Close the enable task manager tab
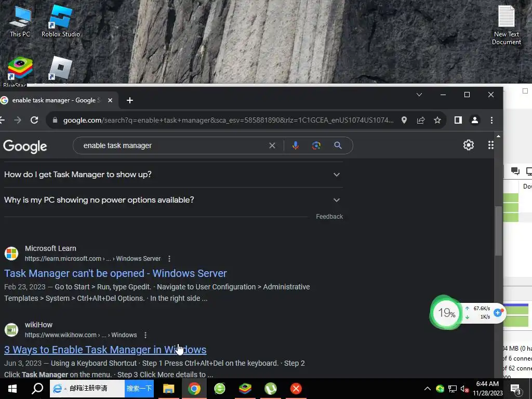The width and height of the screenshot is (532, 399). pyautogui.click(x=110, y=100)
